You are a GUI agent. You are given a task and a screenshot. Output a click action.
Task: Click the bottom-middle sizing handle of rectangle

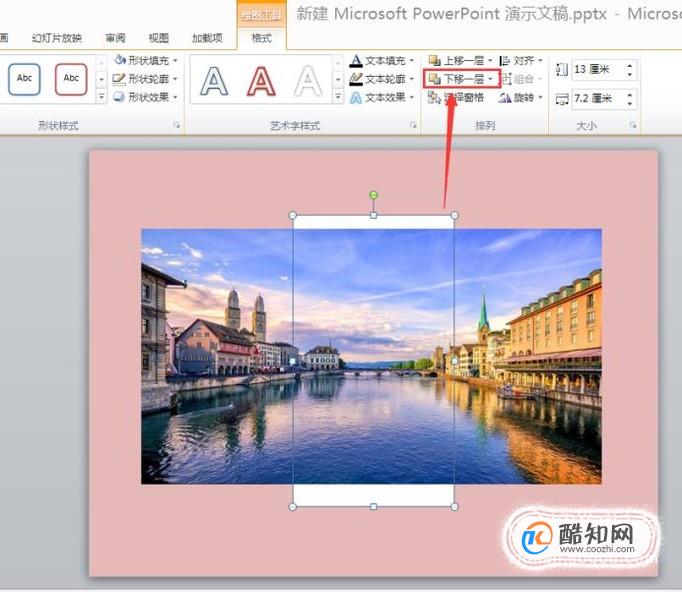[373, 507]
